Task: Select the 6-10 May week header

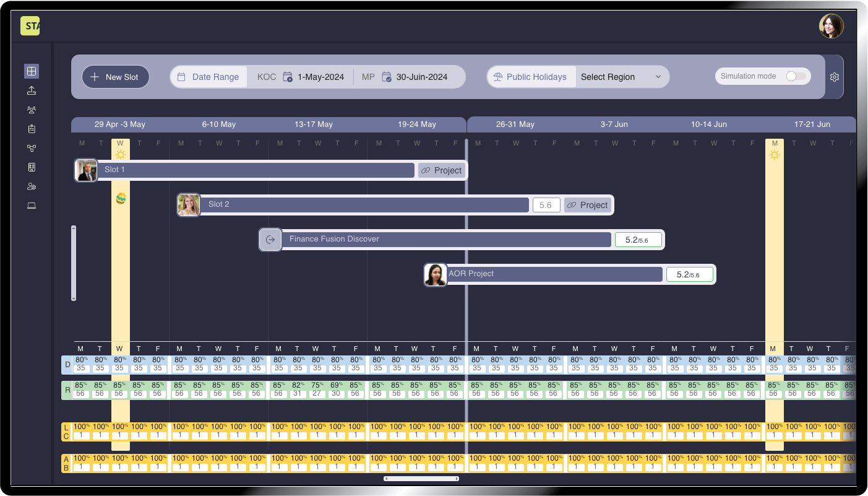Action: click(x=218, y=124)
